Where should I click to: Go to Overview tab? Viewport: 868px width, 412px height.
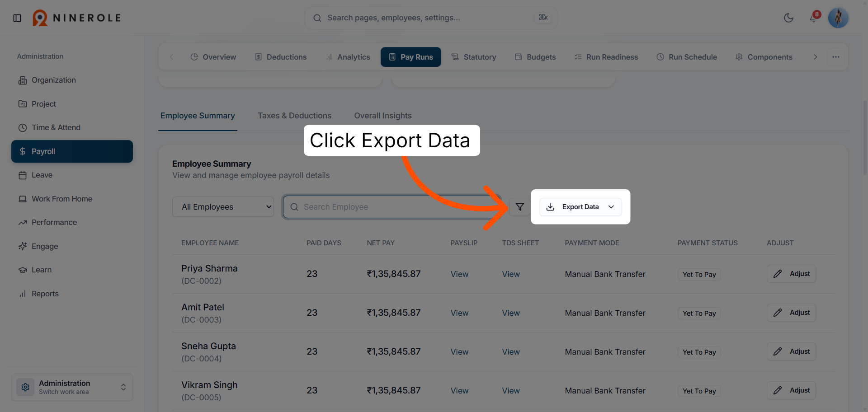coord(213,57)
